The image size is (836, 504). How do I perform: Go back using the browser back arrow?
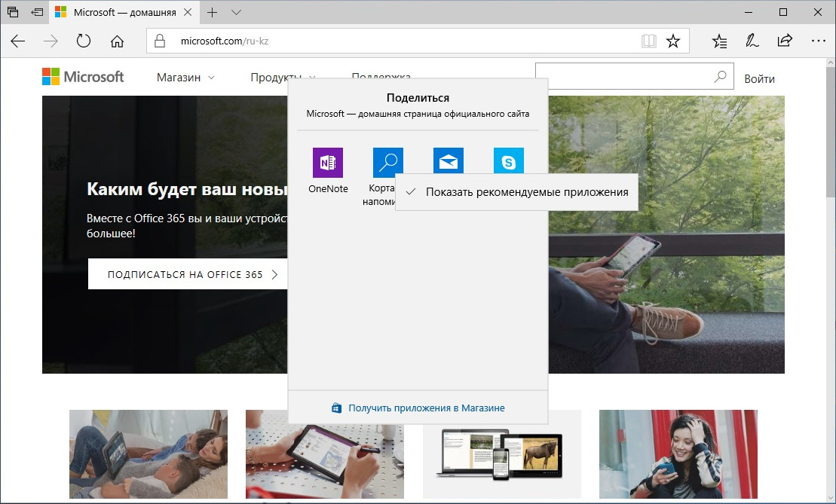(x=17, y=41)
